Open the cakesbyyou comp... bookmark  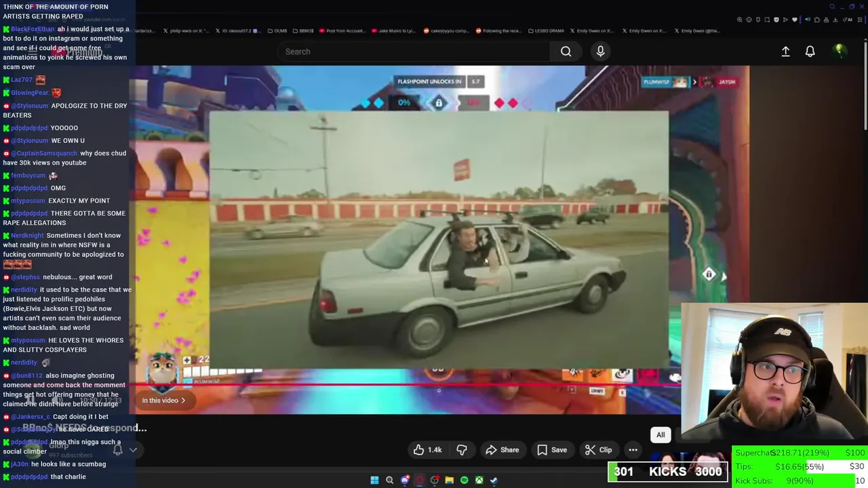pyautogui.click(x=448, y=30)
